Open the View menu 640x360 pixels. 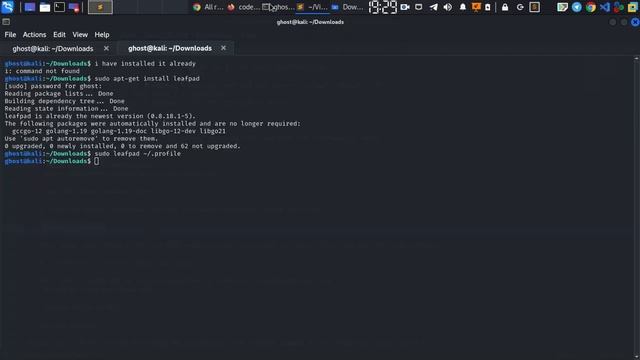click(80, 35)
